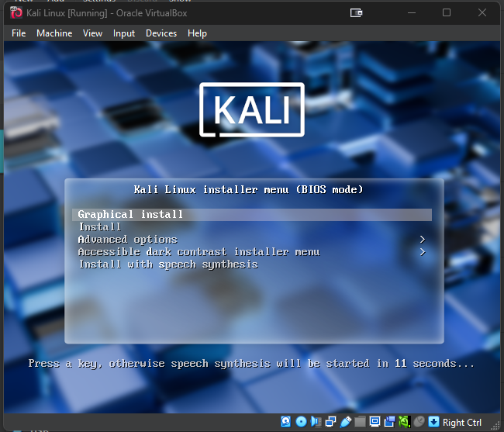Click the keyboard capture arrow icon

pos(433,422)
